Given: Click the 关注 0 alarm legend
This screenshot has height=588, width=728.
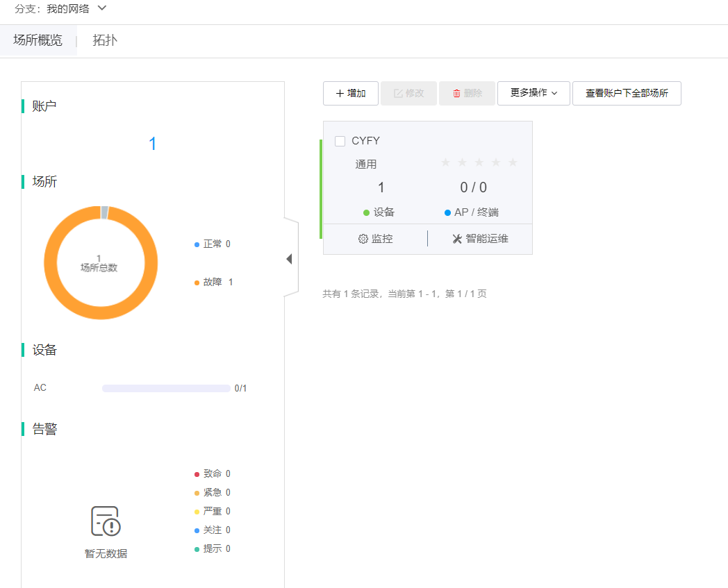Looking at the screenshot, I should (x=212, y=530).
